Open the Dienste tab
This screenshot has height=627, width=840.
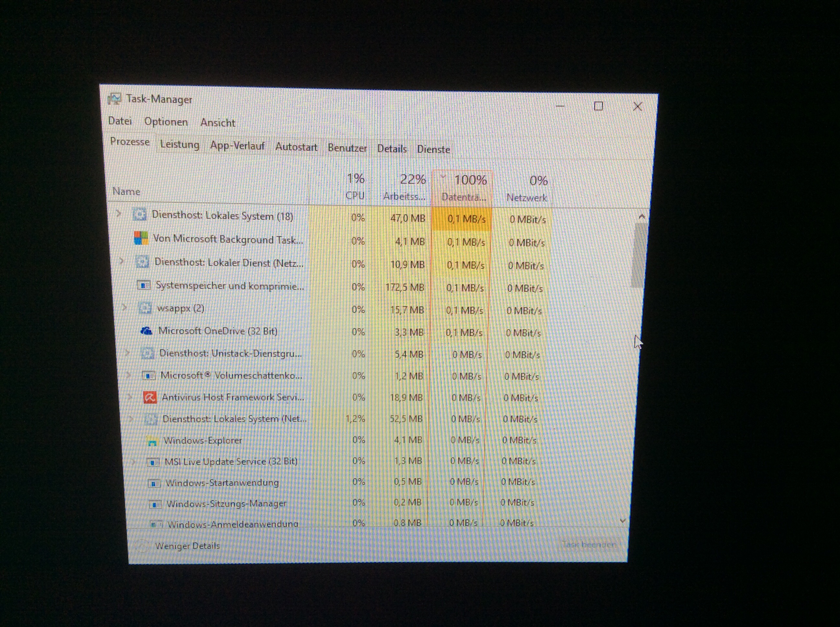point(434,150)
